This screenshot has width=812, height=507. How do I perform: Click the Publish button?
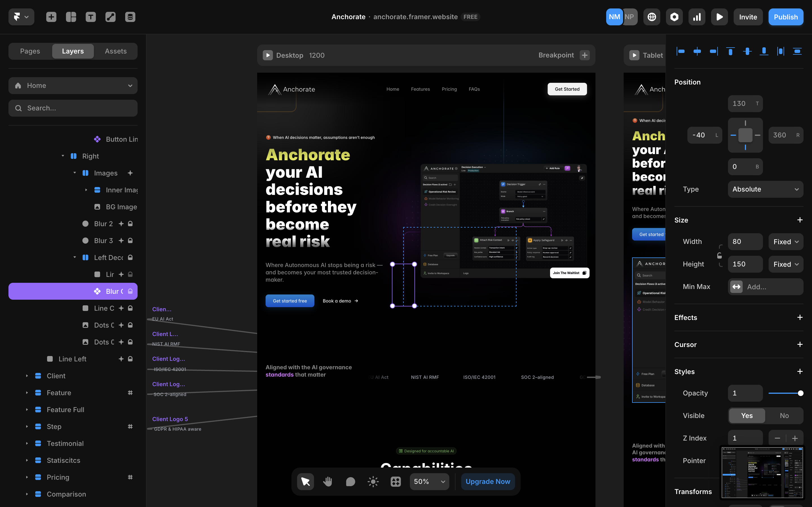click(785, 17)
